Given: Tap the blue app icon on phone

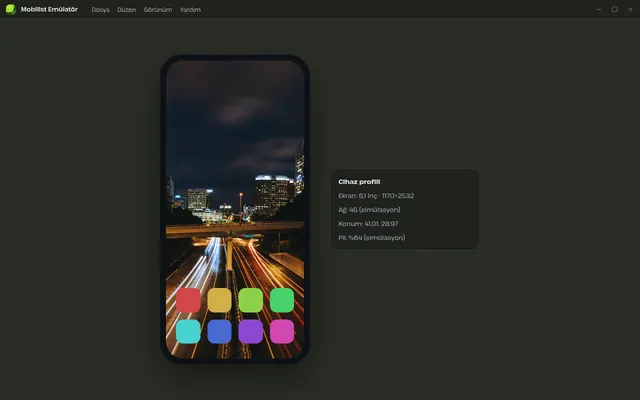Looking at the screenshot, I should [220, 331].
